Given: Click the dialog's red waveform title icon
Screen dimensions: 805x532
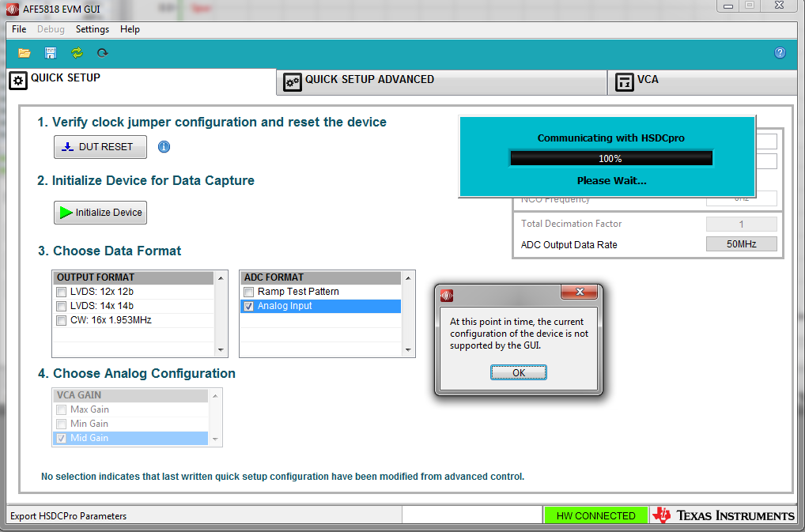Looking at the screenshot, I should tap(447, 296).
